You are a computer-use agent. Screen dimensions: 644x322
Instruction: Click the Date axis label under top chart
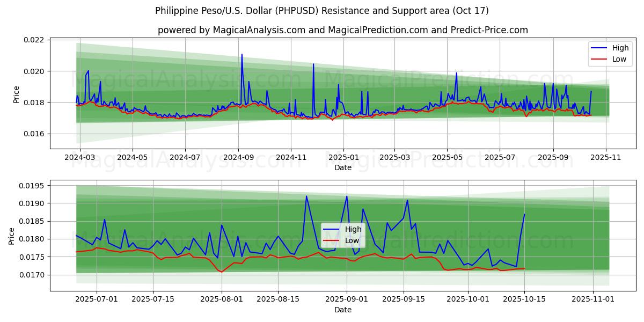point(342,167)
